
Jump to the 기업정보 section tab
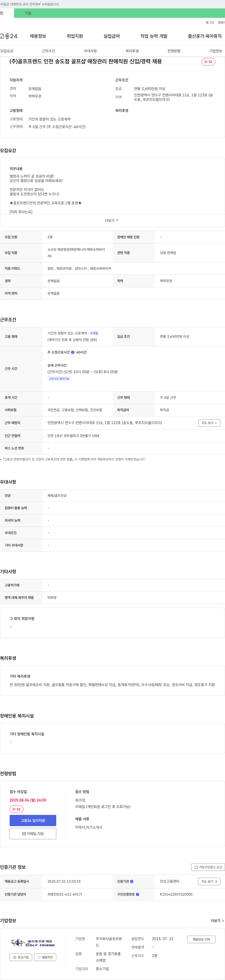216,51
